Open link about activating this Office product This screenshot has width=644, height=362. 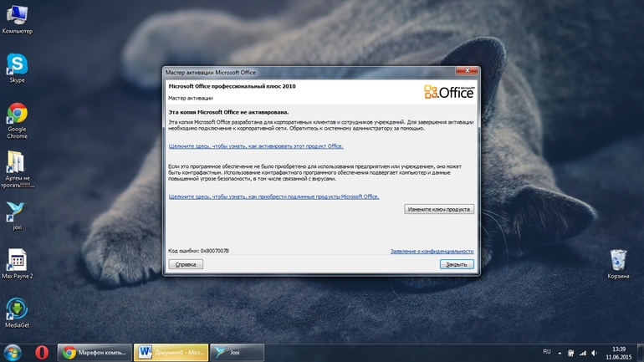256,146
